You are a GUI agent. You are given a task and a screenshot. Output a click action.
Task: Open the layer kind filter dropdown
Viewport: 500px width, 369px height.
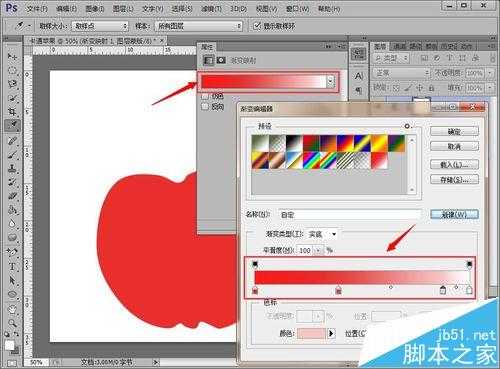pyautogui.click(x=391, y=58)
